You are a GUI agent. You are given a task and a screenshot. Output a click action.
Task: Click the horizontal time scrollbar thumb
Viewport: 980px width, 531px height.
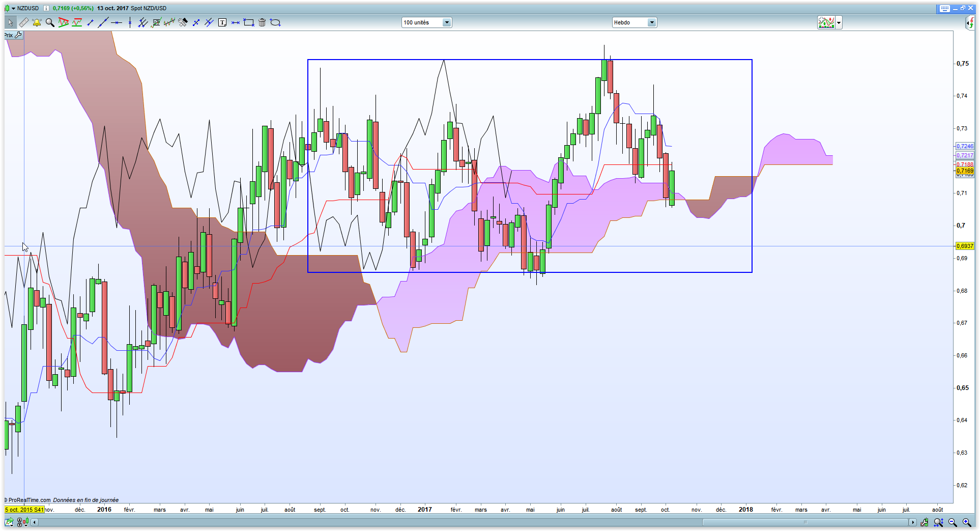pyautogui.click(x=805, y=522)
